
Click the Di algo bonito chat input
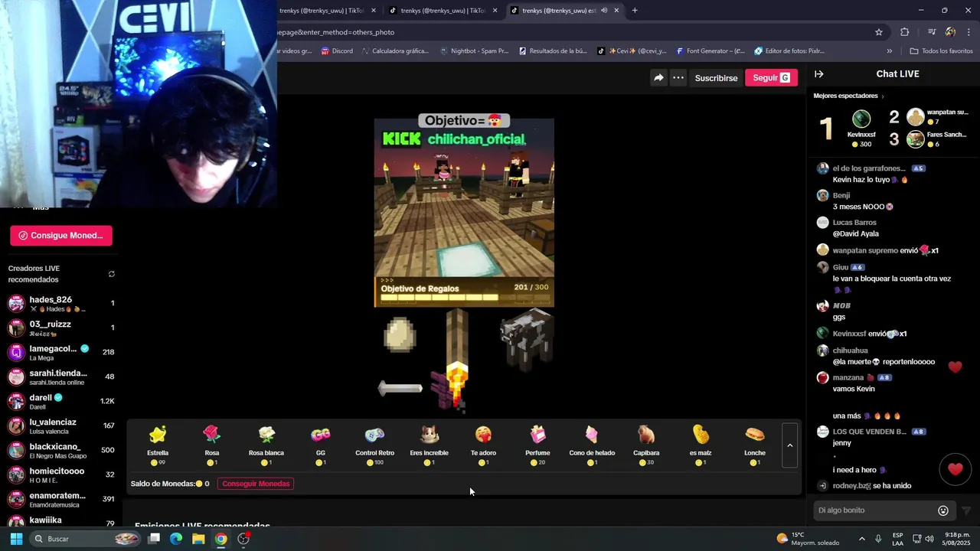(876, 510)
